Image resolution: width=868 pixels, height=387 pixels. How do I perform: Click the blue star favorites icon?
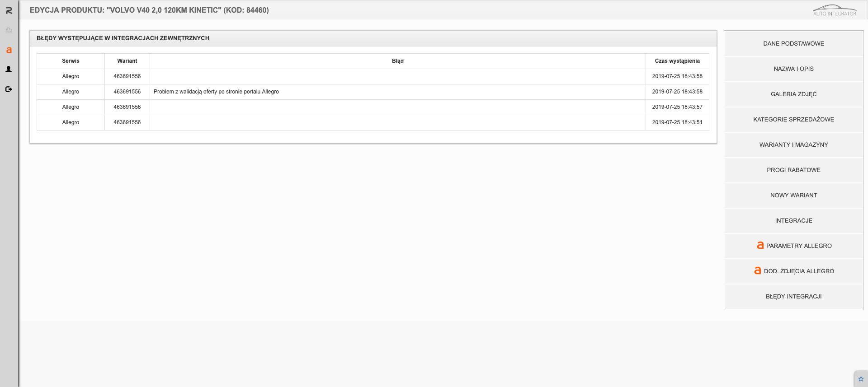click(861, 379)
